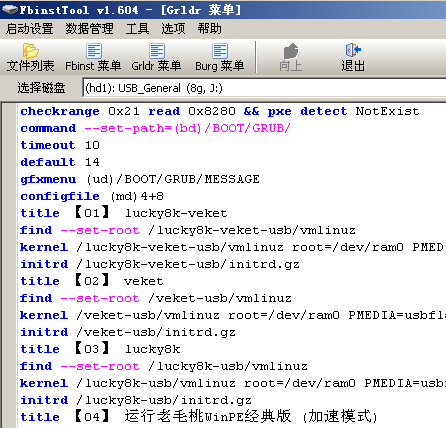Click the 'default 14' line
Image resolution: width=446 pixels, height=428 pixels.
(60, 162)
